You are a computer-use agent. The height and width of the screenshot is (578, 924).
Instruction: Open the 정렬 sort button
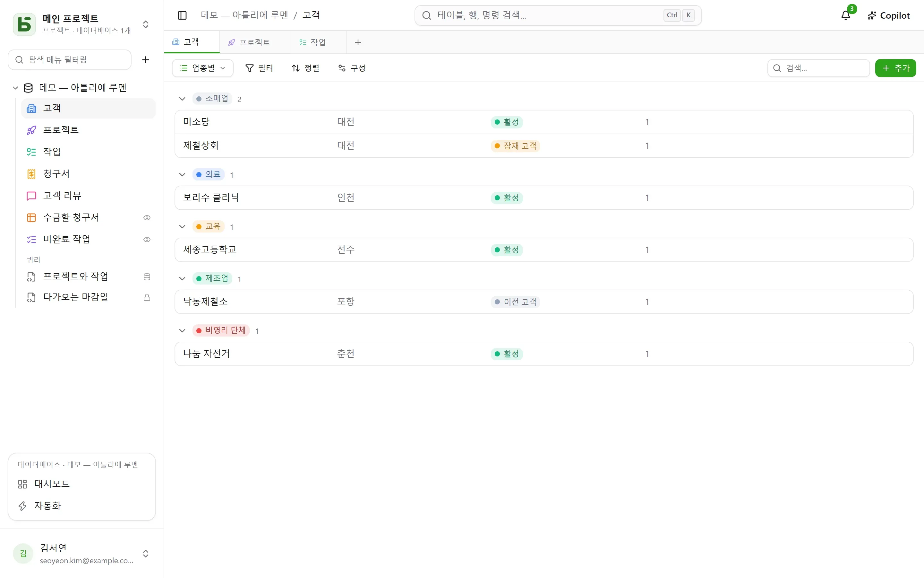(305, 68)
